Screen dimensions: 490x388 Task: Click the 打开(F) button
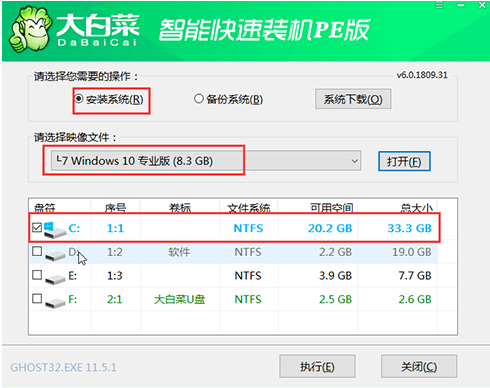[x=404, y=162]
